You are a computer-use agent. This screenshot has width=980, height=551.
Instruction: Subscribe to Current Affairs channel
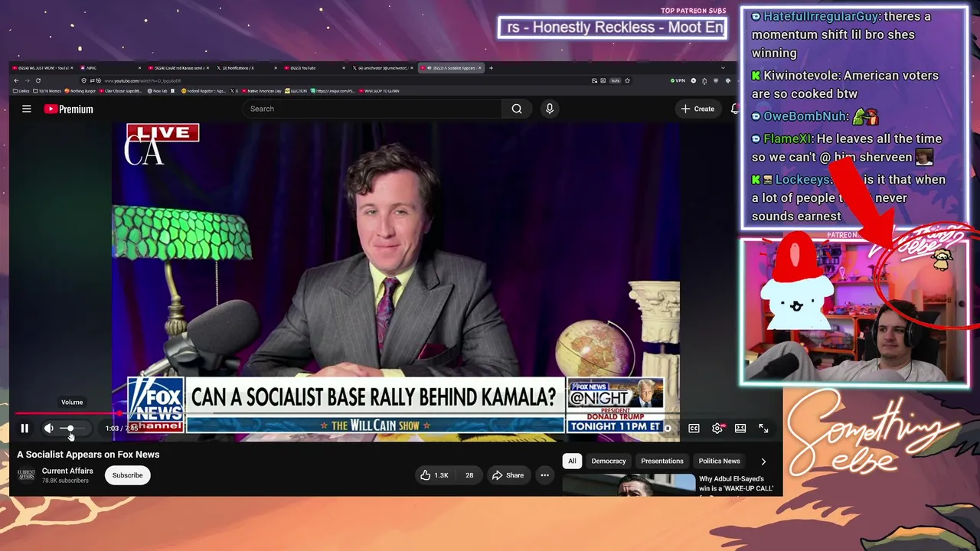click(x=128, y=475)
